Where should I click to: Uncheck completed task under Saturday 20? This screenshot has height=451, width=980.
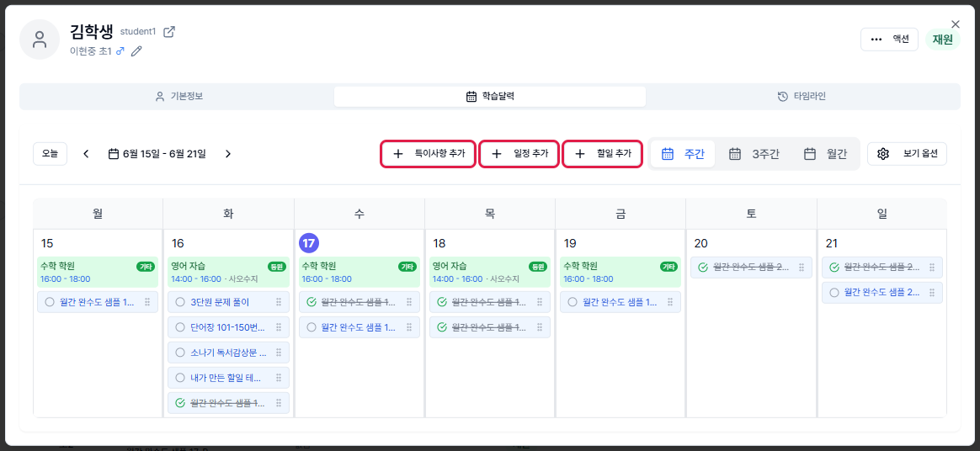(x=702, y=268)
